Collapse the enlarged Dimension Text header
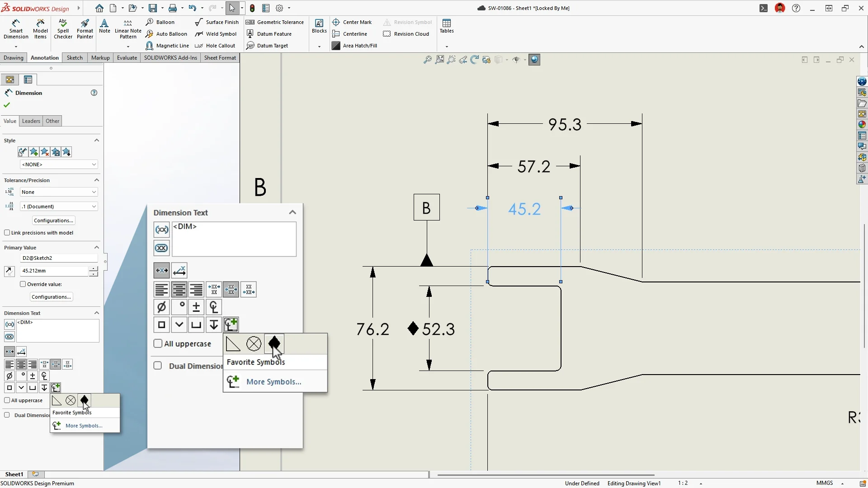Viewport: 868px width, 488px height. tap(292, 212)
